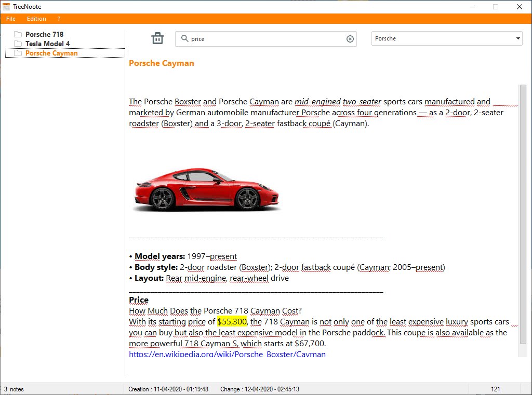Minimize the TreeNoote window
This screenshot has width=532, height=395.
(x=472, y=7)
